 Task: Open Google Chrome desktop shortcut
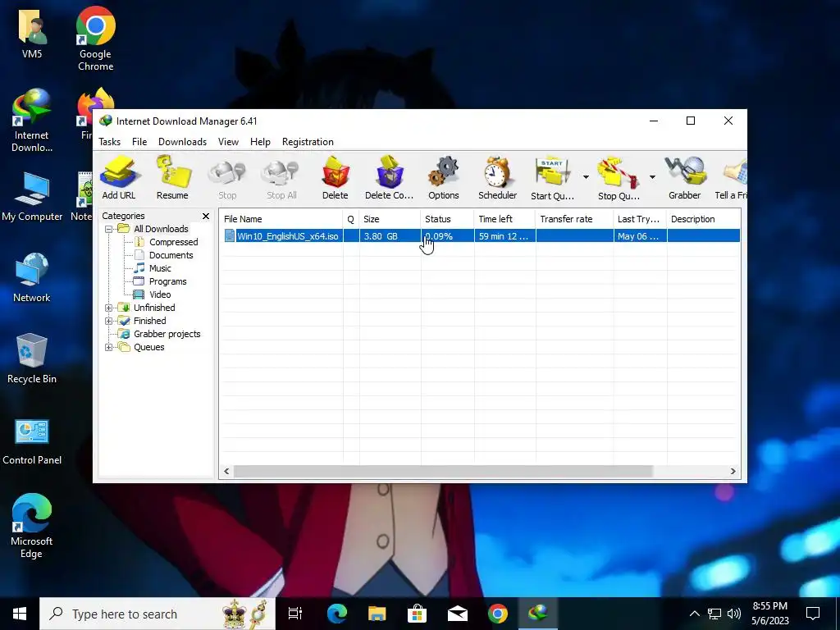tap(96, 39)
